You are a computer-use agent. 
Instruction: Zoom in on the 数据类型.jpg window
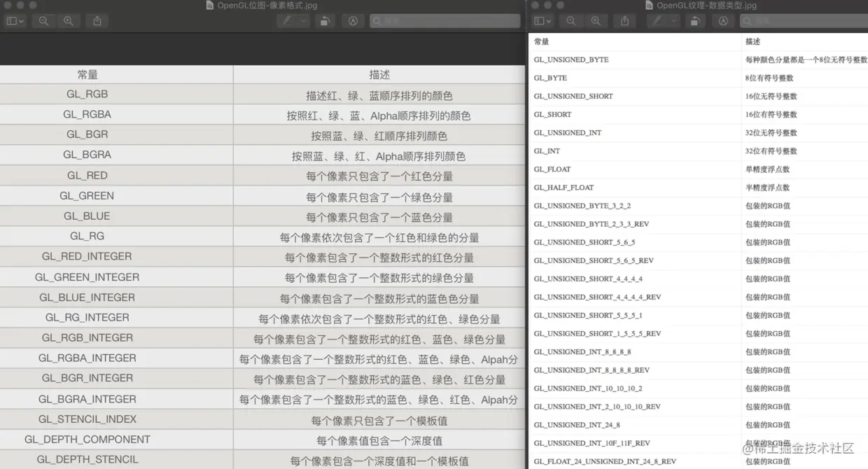596,21
